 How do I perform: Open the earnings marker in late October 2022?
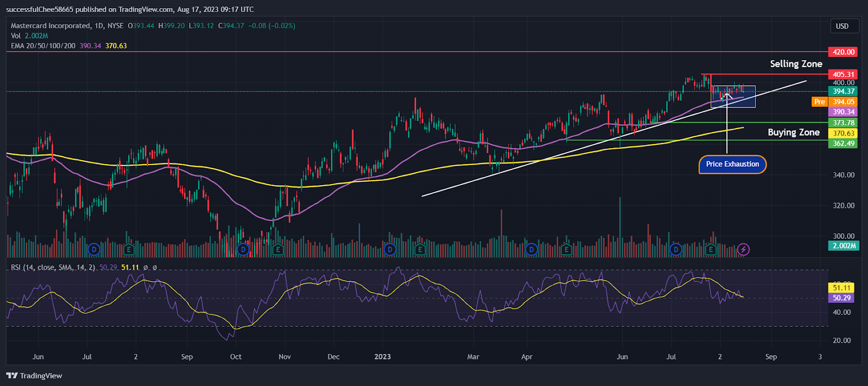[x=278, y=249]
